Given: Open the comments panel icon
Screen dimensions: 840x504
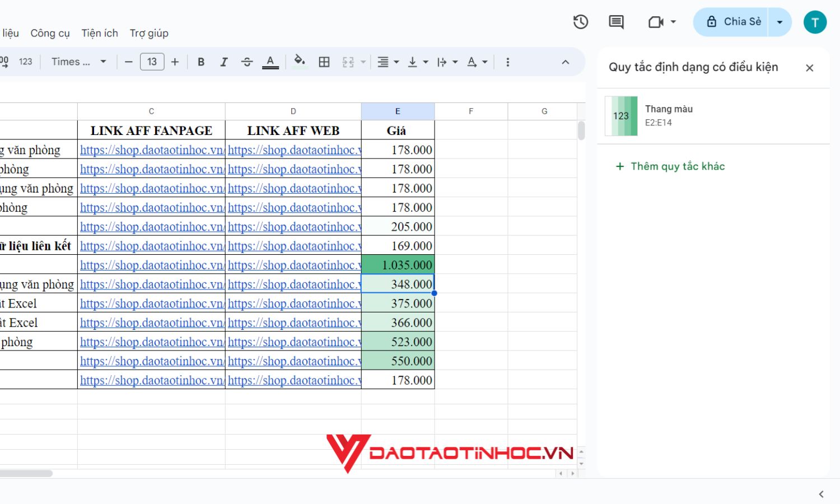Looking at the screenshot, I should click(615, 22).
